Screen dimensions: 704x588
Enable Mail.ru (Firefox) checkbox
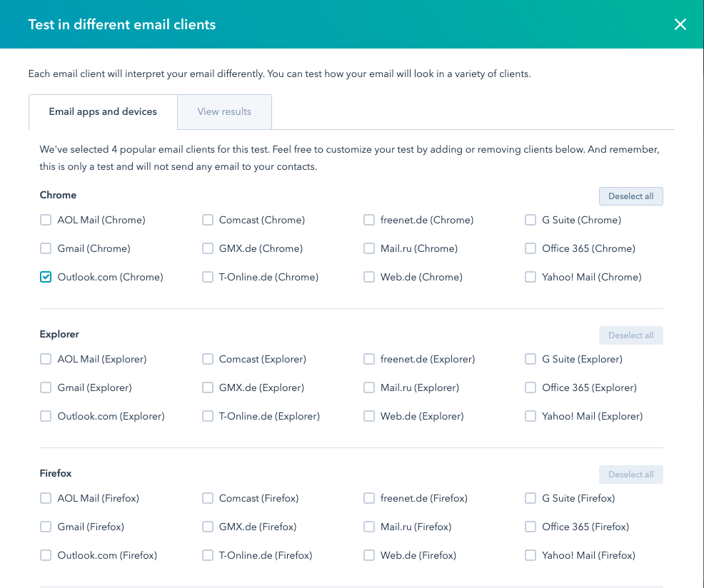(369, 527)
